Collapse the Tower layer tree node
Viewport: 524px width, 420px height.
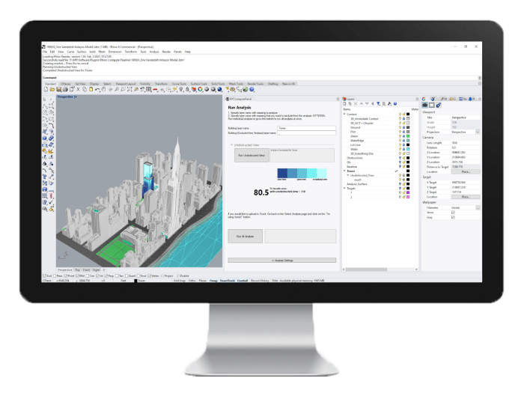click(344, 171)
